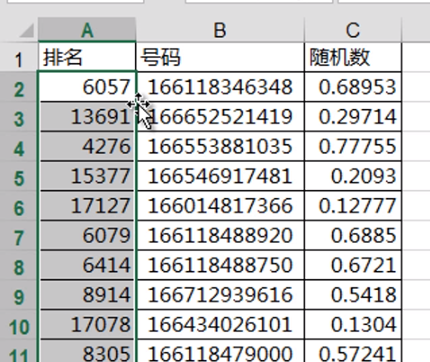Select cell with number 166118346348
Viewport: 430px width, 362px height.
click(220, 87)
